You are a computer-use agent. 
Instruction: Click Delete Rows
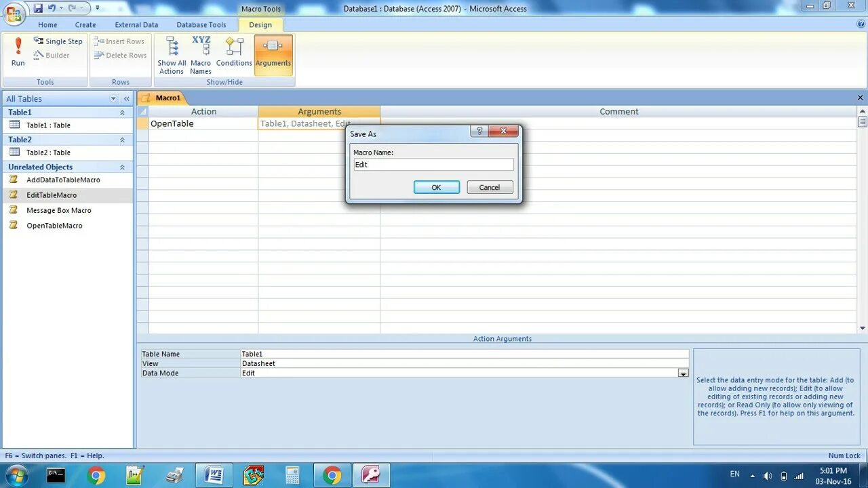tap(121, 56)
